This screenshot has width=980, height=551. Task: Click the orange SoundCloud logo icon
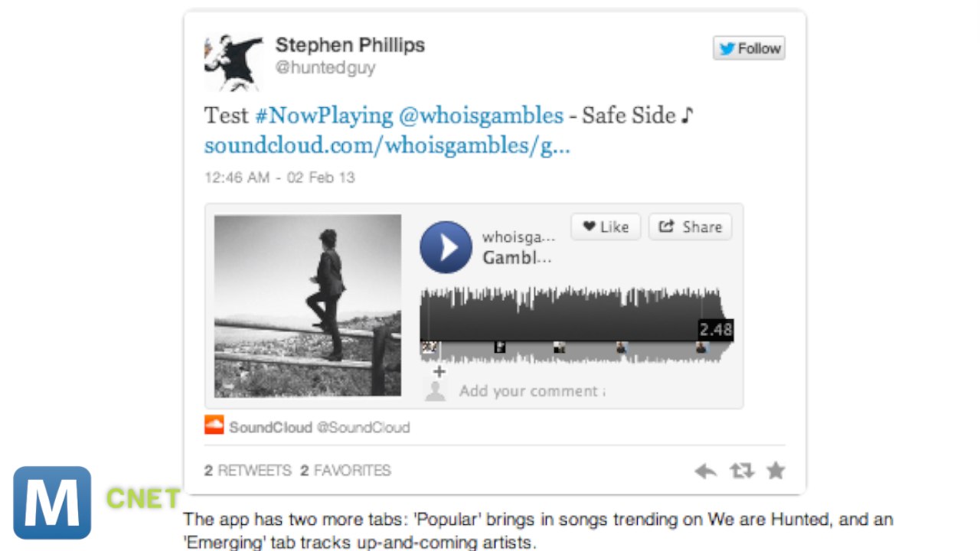pos(214,425)
